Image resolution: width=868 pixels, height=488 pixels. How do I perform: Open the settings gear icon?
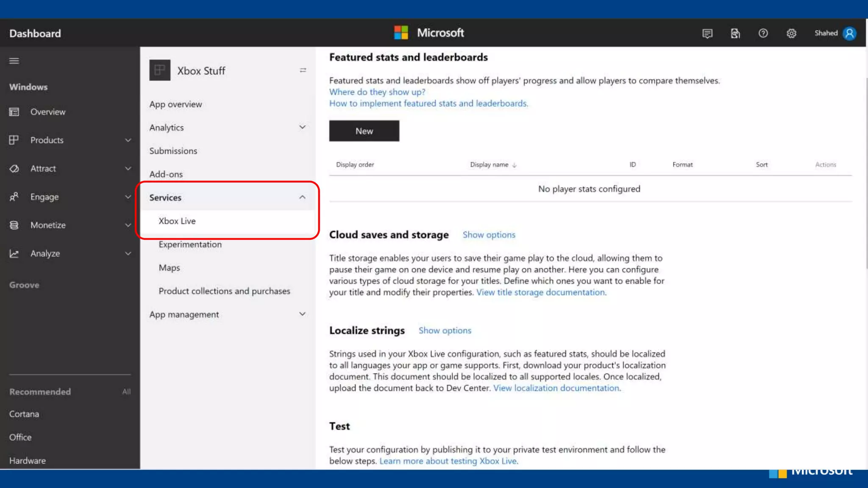tap(791, 33)
